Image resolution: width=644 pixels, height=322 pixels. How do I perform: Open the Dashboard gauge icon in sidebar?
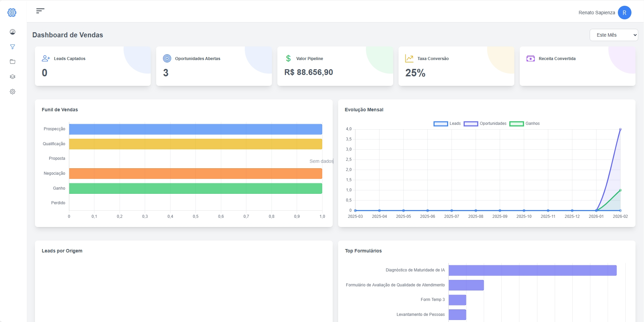12,32
